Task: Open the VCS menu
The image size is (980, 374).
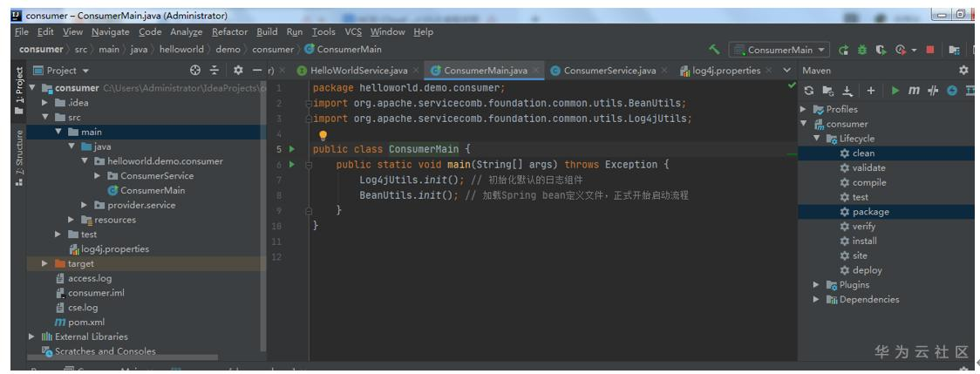Action: (353, 32)
